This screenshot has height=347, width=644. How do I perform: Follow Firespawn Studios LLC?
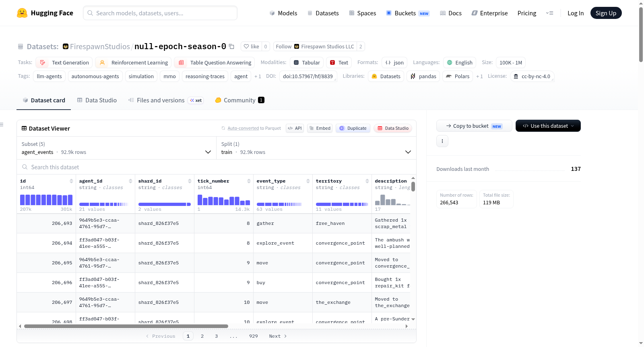315,46
